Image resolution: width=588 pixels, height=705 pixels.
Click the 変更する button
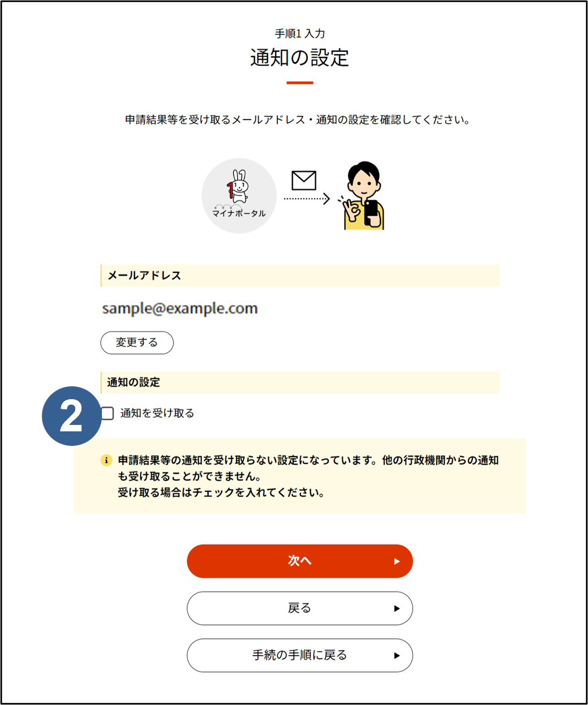(x=137, y=343)
